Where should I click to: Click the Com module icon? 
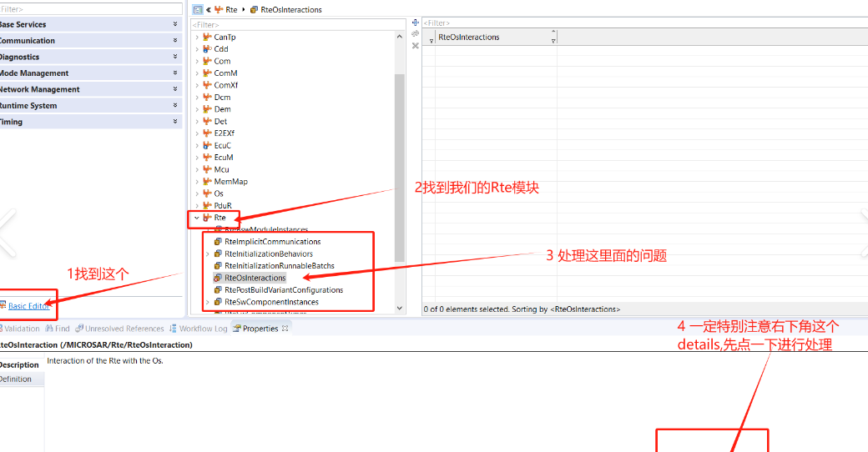point(207,61)
